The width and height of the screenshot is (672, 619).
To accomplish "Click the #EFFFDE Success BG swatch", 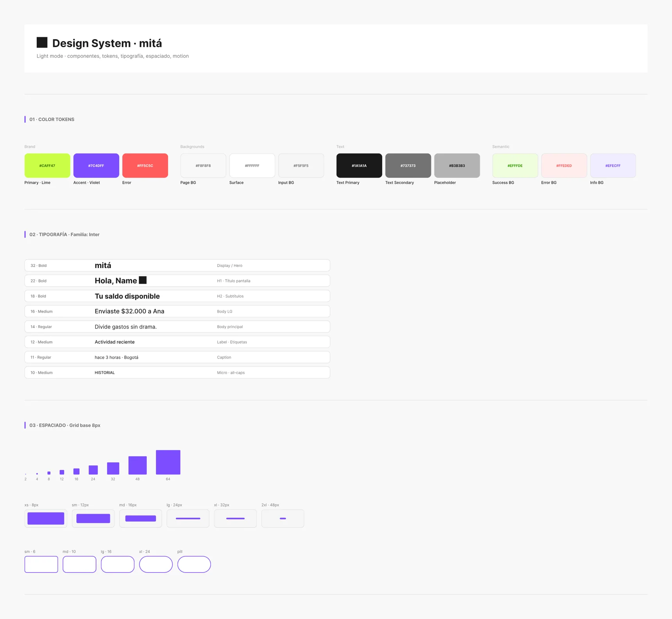I will pos(515,166).
